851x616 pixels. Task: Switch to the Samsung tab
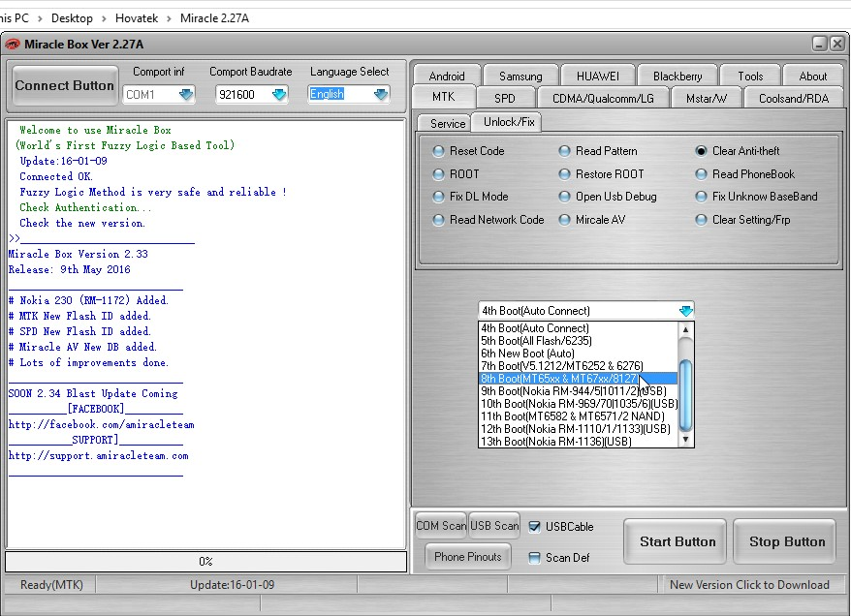[520, 76]
